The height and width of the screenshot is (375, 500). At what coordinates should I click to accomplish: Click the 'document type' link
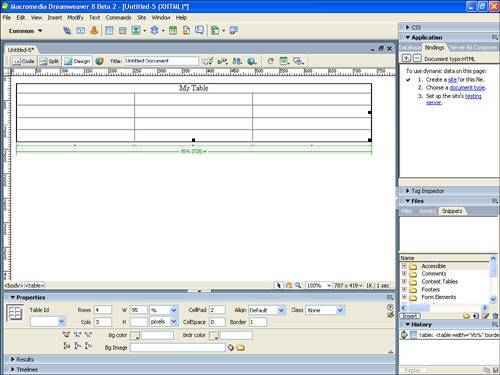(x=467, y=87)
